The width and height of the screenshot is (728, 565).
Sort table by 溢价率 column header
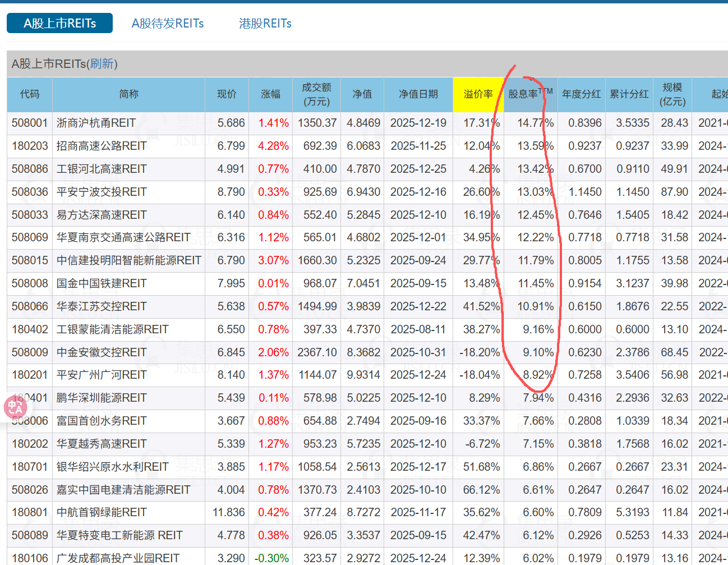tap(478, 94)
